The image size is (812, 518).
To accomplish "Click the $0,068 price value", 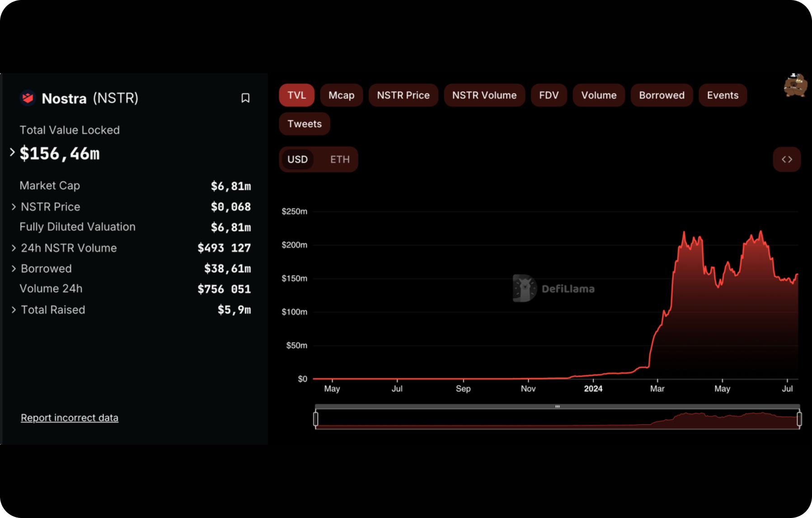I will coord(231,207).
